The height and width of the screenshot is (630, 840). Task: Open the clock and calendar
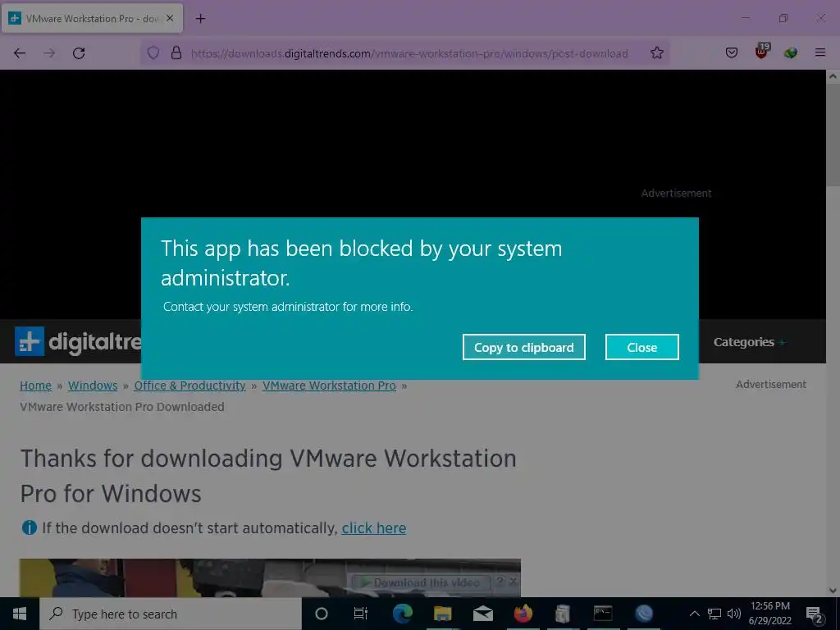pyautogui.click(x=769, y=614)
